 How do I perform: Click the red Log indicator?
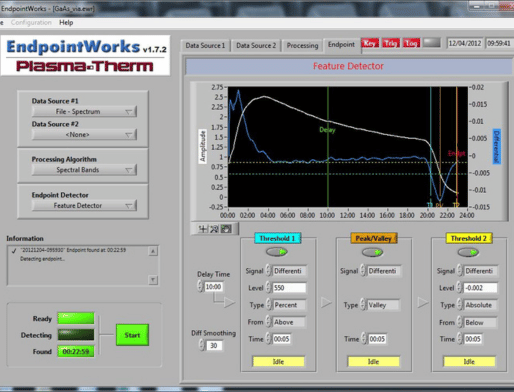point(411,43)
